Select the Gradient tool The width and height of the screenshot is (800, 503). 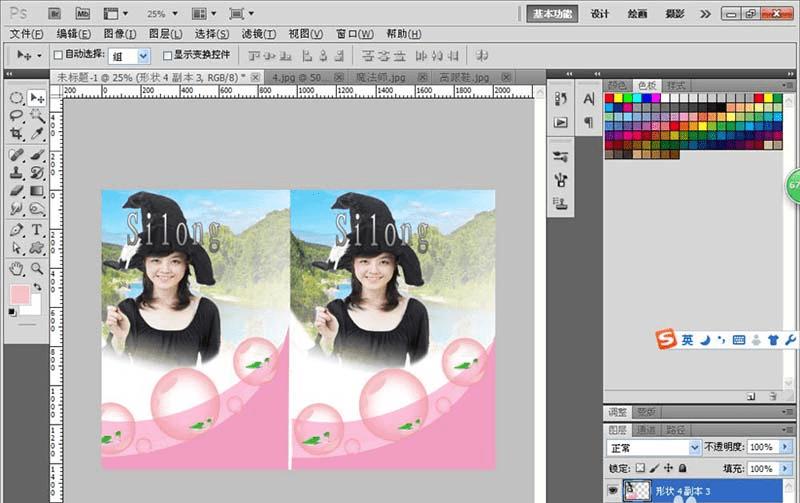[x=37, y=191]
